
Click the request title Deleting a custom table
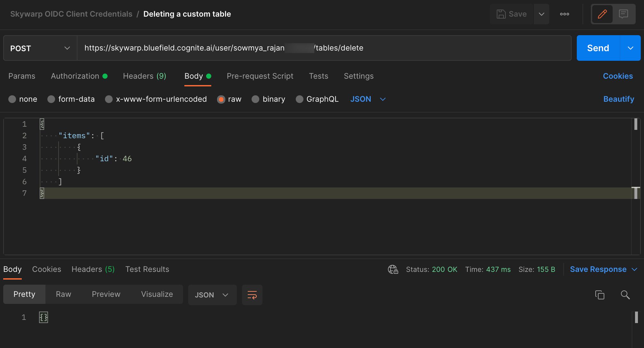187,14
